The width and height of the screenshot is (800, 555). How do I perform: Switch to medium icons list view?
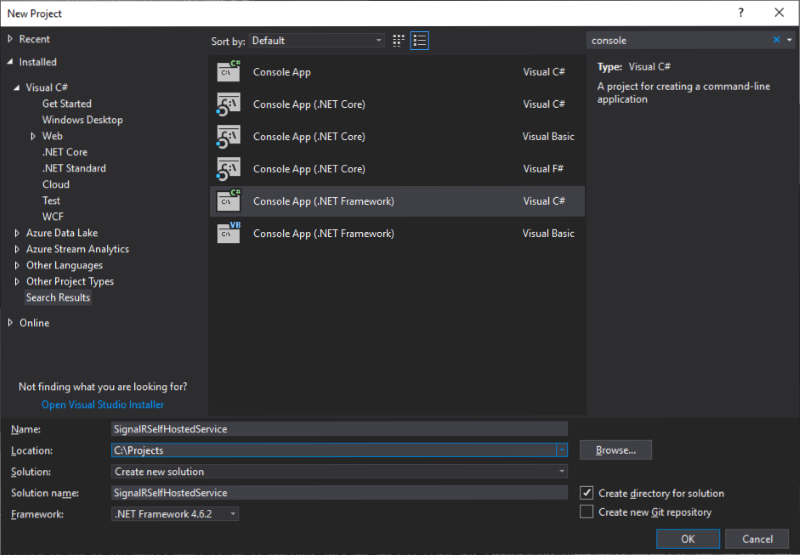pos(419,41)
